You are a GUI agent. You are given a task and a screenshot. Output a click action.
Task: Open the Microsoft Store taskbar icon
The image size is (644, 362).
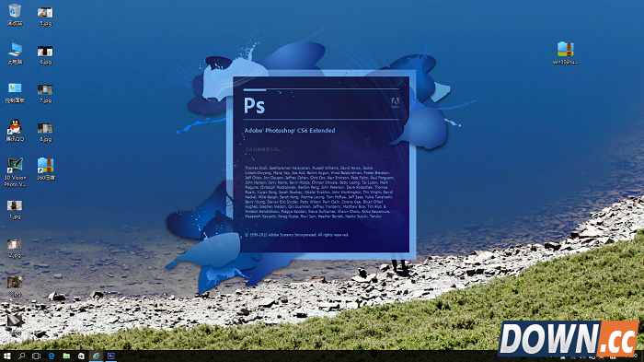coord(81,356)
